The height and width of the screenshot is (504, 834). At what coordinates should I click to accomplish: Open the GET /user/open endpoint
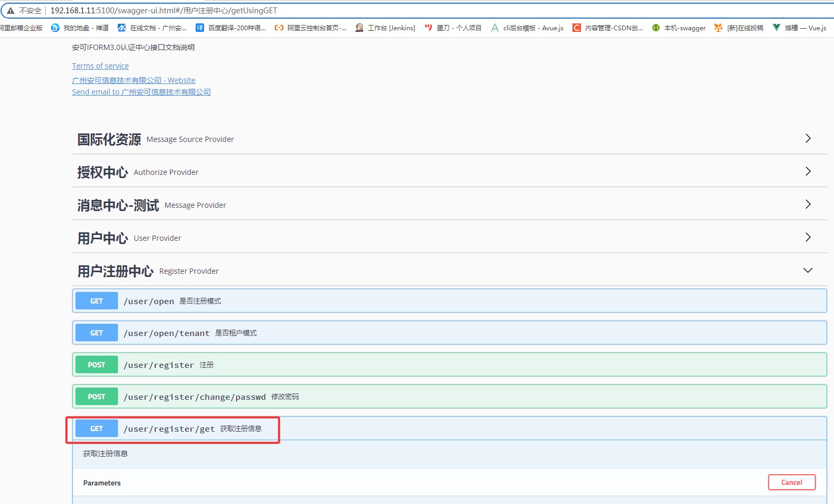coord(149,301)
